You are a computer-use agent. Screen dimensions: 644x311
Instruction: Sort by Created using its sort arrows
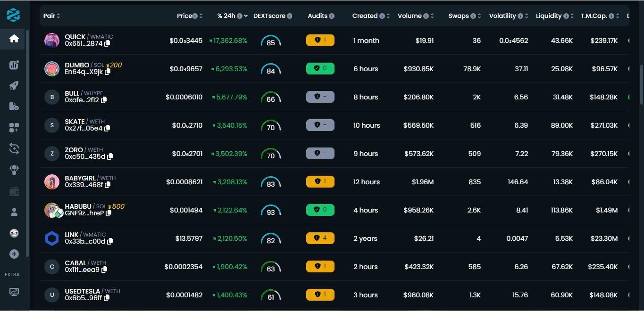388,16
